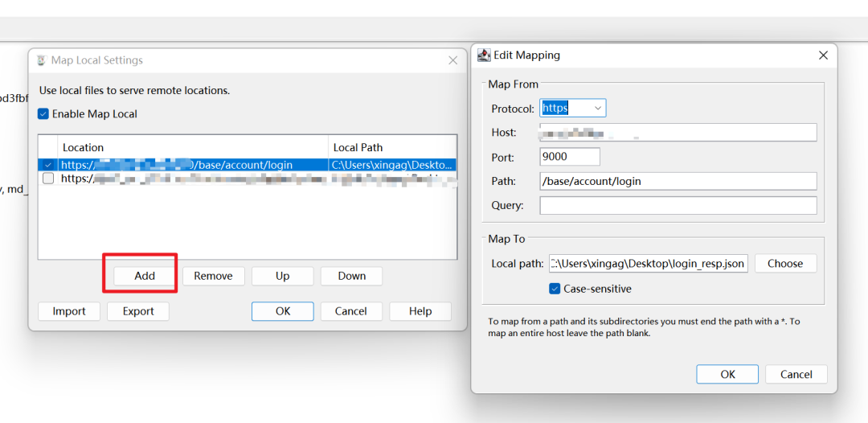Screen dimensions: 868x423
Task: Cancel the Edit Mapping dialog
Action: tap(796, 374)
